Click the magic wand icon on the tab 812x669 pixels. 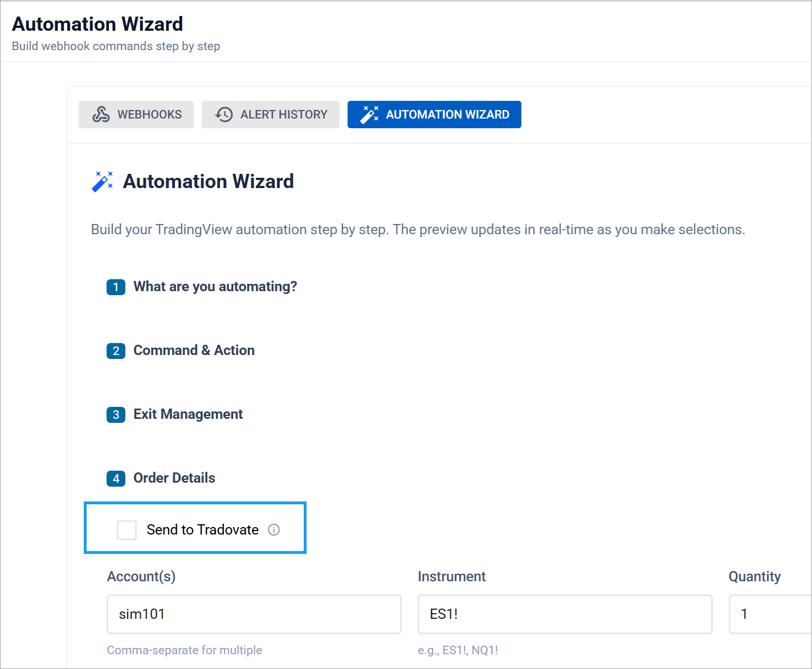tap(369, 115)
